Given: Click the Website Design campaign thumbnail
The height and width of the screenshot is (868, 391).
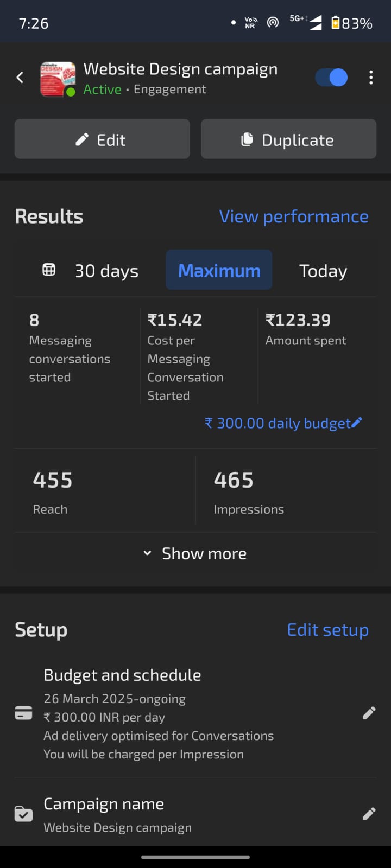Looking at the screenshot, I should [58, 79].
